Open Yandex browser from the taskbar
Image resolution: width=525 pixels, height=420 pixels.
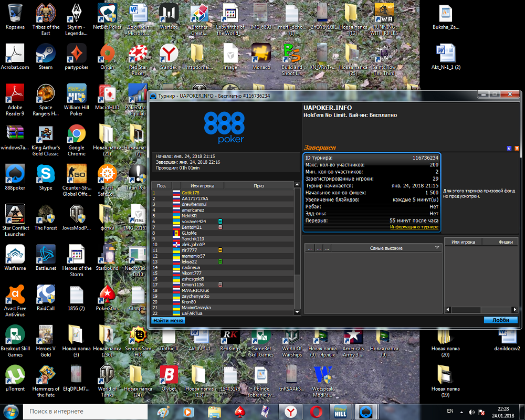(291, 412)
